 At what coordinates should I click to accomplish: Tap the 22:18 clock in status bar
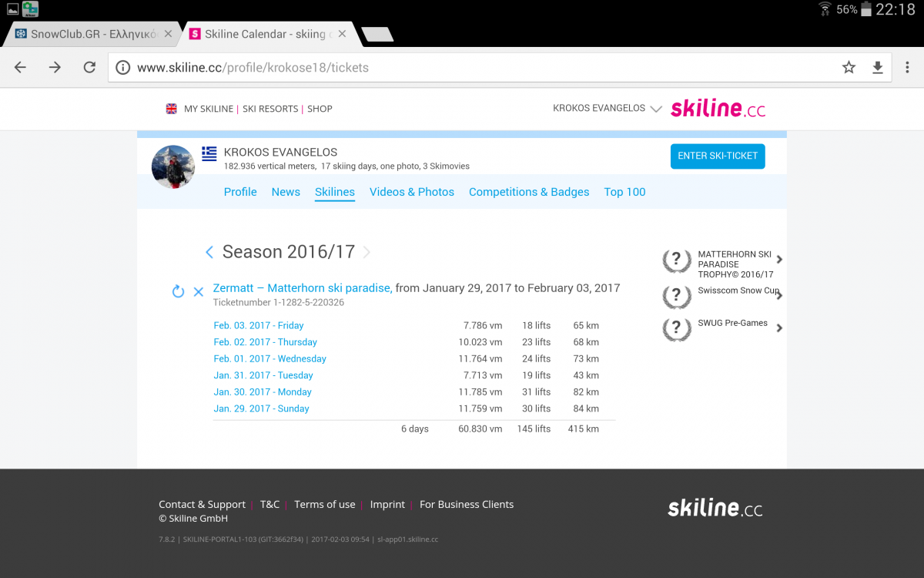896,9
